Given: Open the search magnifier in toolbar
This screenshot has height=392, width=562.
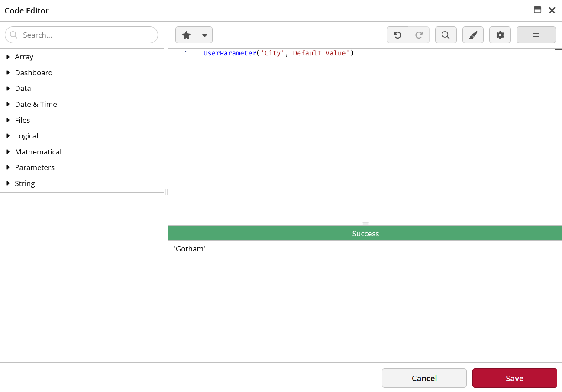Looking at the screenshot, I should [x=446, y=35].
